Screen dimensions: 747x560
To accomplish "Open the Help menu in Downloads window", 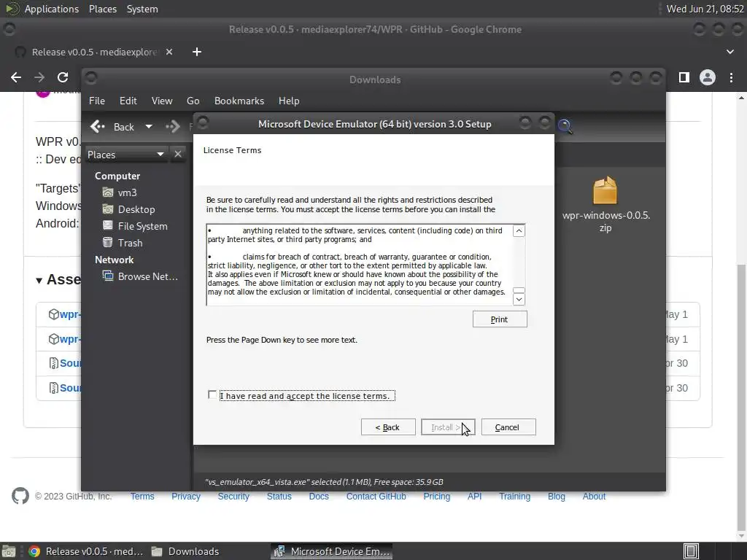I will pos(289,101).
